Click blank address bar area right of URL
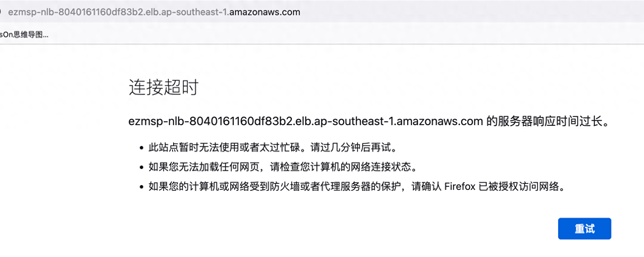 click(472, 12)
